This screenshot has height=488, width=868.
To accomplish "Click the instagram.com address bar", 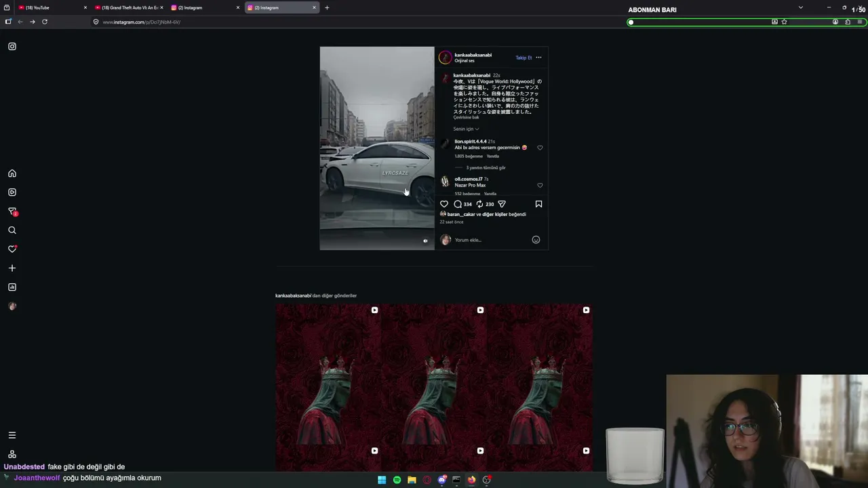I will click(x=359, y=22).
